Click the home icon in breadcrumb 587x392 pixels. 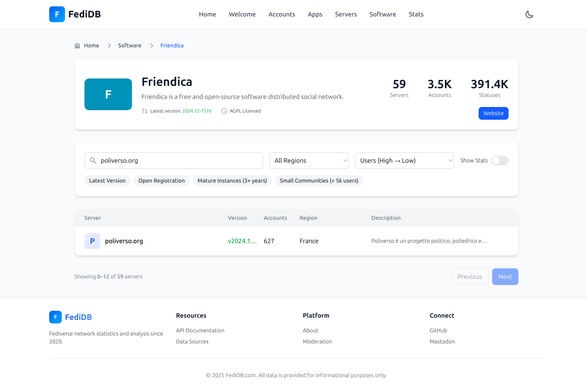click(77, 46)
